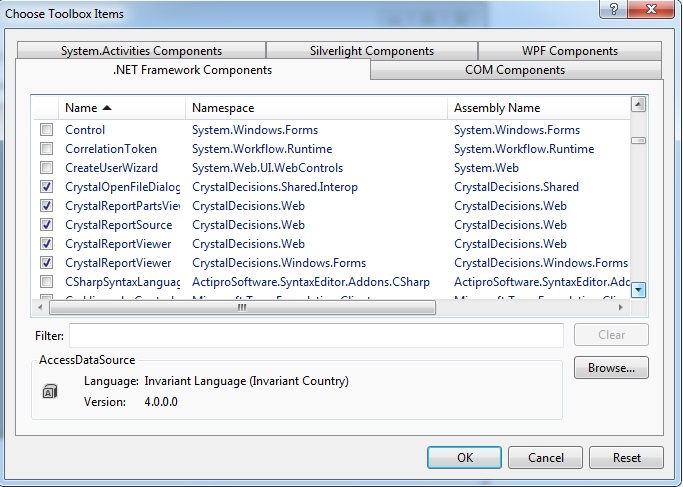The image size is (683, 487).
Task: Click the horizontal scroll right arrow
Action: click(621, 308)
